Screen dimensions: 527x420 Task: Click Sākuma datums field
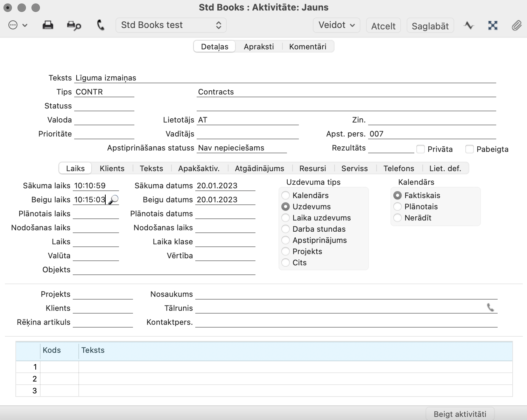pyautogui.click(x=225, y=185)
